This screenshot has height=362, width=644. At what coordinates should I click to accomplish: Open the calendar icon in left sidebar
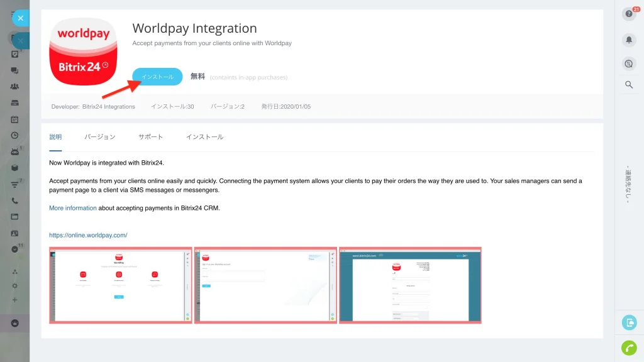pos(15,119)
